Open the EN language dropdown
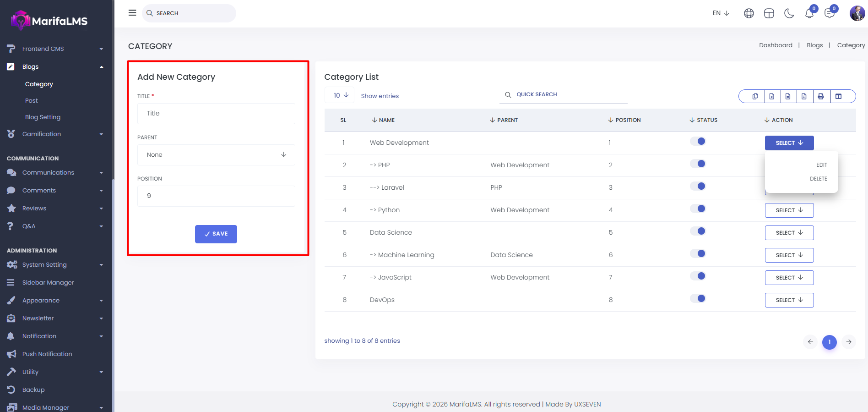The height and width of the screenshot is (412, 868). point(721,13)
